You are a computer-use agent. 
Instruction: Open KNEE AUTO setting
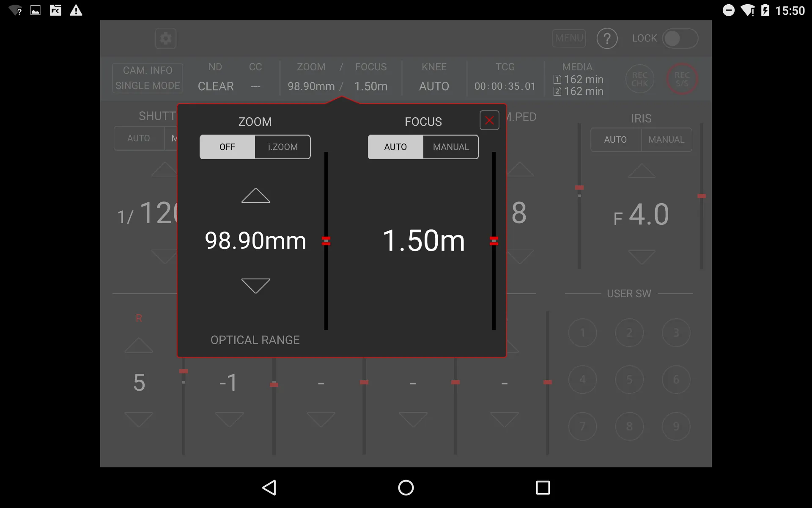click(x=434, y=77)
